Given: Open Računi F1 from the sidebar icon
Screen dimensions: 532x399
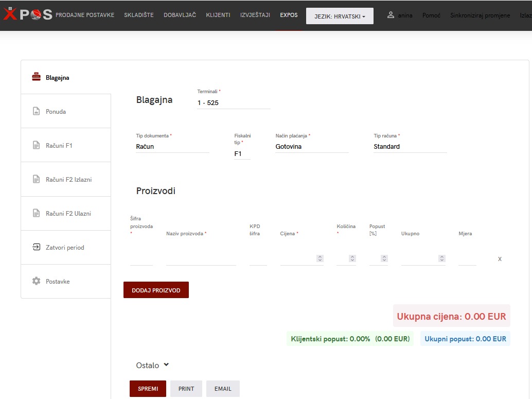Looking at the screenshot, I should [x=36, y=145].
